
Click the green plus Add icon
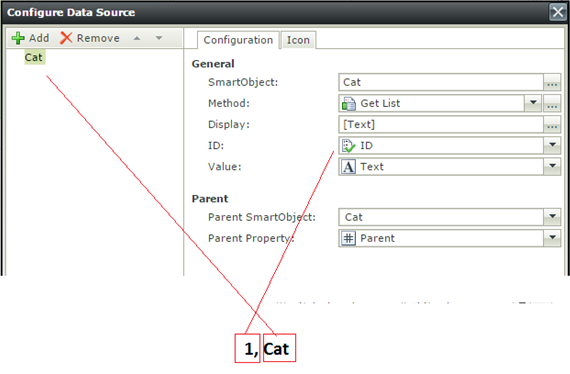(x=18, y=38)
